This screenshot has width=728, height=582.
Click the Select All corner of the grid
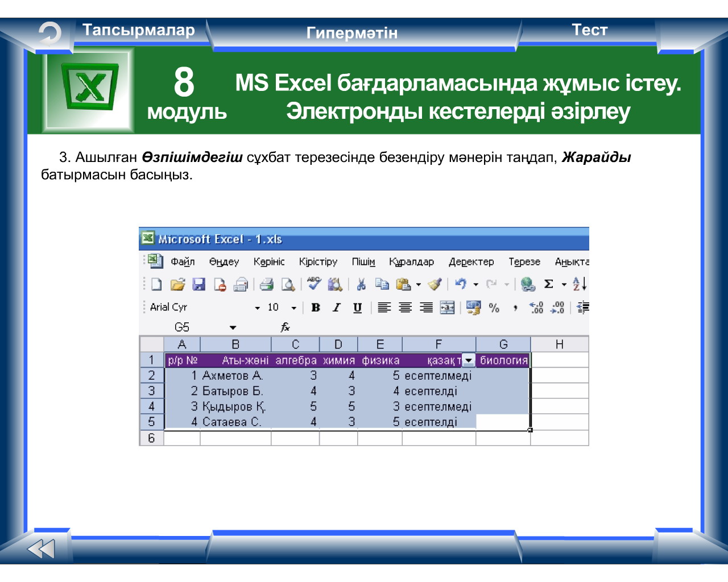tap(151, 344)
